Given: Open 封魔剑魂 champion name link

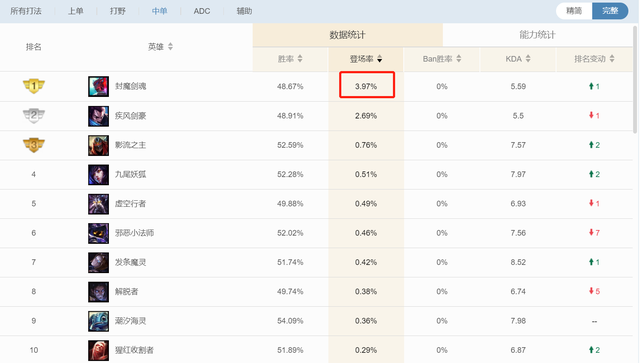Looking at the screenshot, I should point(131,86).
